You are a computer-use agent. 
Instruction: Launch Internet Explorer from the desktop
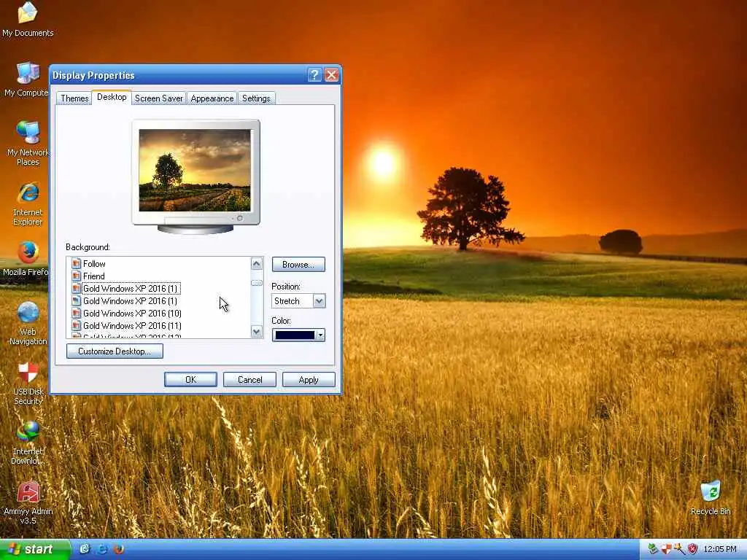[28, 204]
